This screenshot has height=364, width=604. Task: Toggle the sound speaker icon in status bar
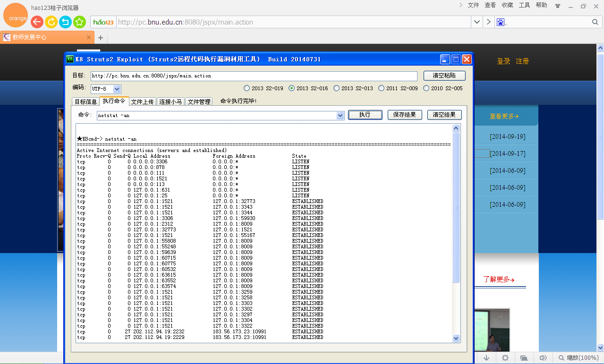click(543, 358)
